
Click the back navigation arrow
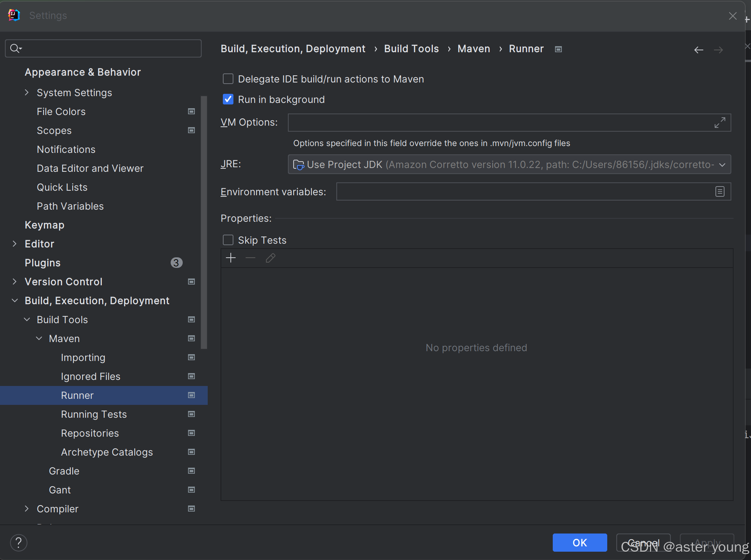698,50
